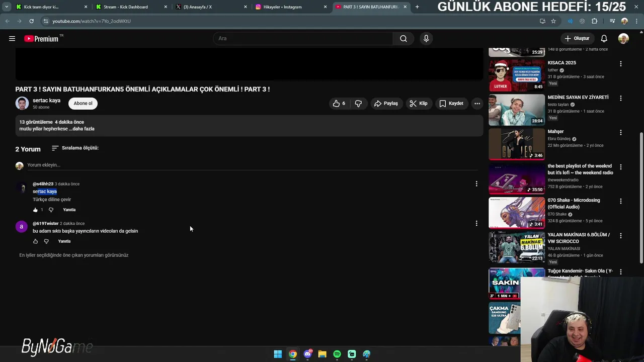Click the Chrome icon in taskbar
This screenshot has width=644, height=362.
coord(292,354)
